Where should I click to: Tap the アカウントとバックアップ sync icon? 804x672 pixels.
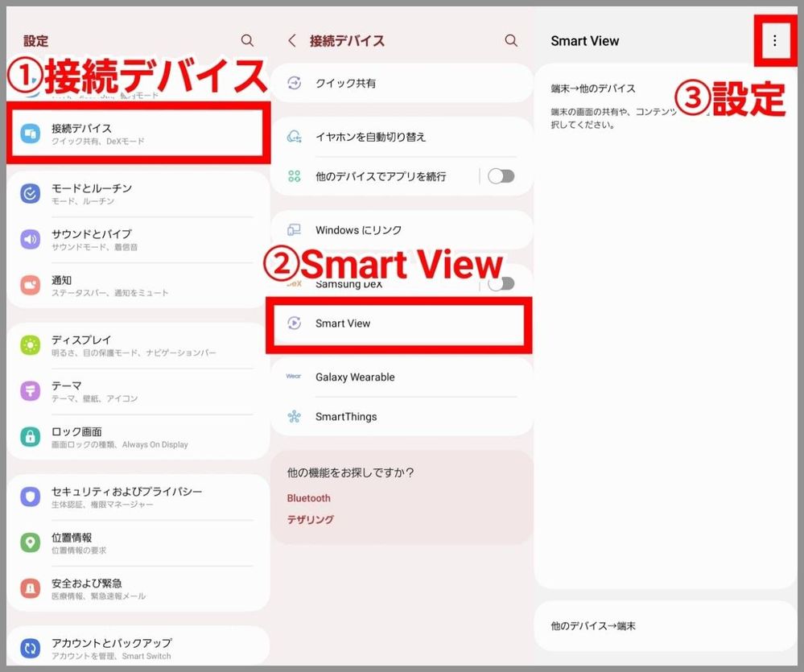coord(31,649)
